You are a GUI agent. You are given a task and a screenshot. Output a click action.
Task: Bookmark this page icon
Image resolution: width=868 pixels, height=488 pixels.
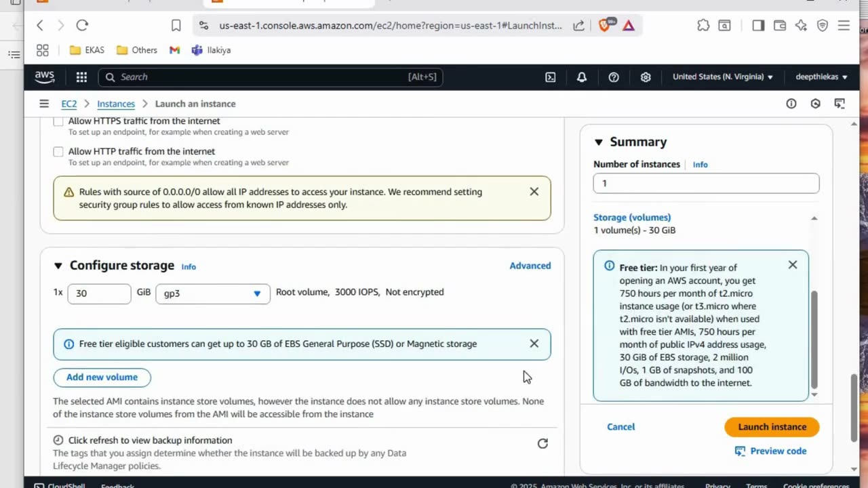click(x=176, y=26)
